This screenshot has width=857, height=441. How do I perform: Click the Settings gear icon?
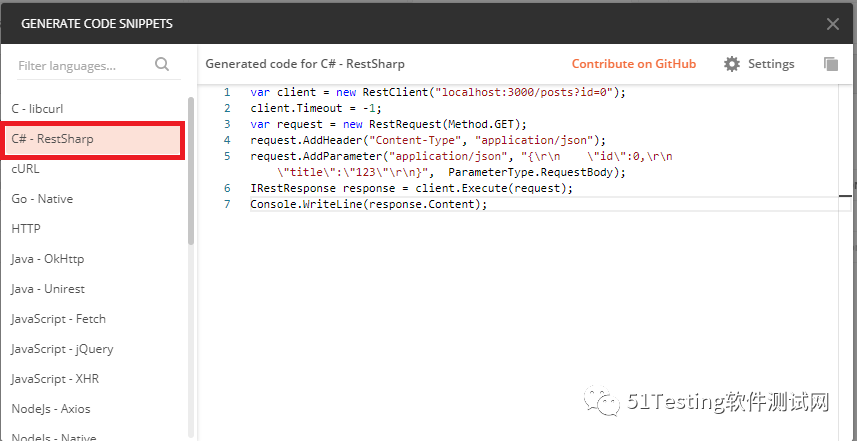tap(732, 64)
